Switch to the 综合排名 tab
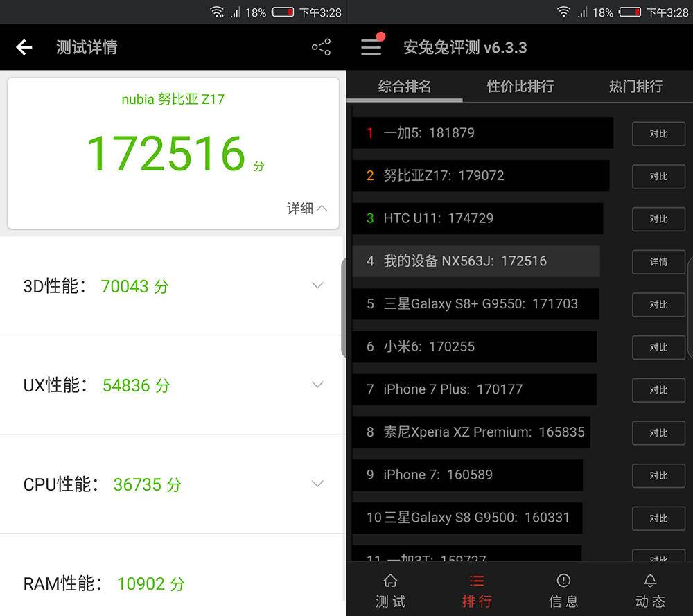The width and height of the screenshot is (693, 616). [405, 86]
